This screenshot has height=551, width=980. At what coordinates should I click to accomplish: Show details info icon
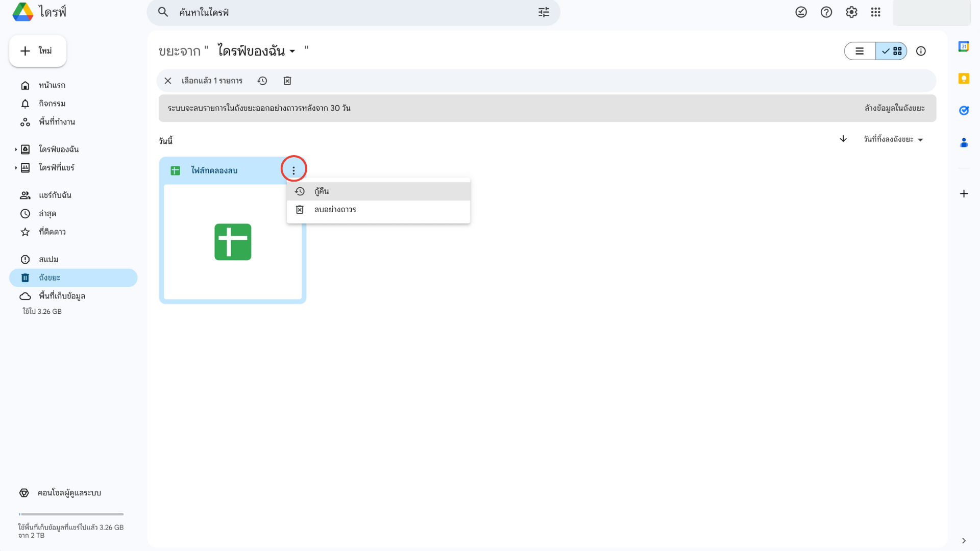[921, 51]
